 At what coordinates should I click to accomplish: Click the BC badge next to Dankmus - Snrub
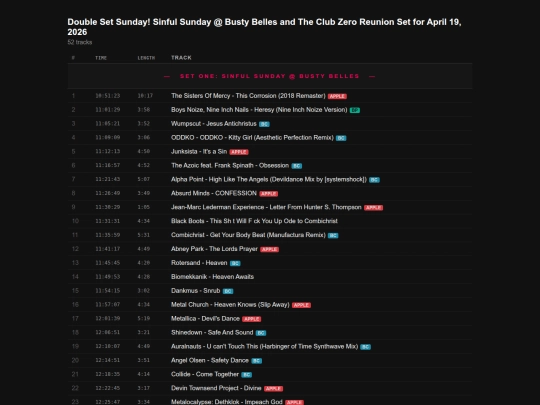pyautogui.click(x=228, y=291)
